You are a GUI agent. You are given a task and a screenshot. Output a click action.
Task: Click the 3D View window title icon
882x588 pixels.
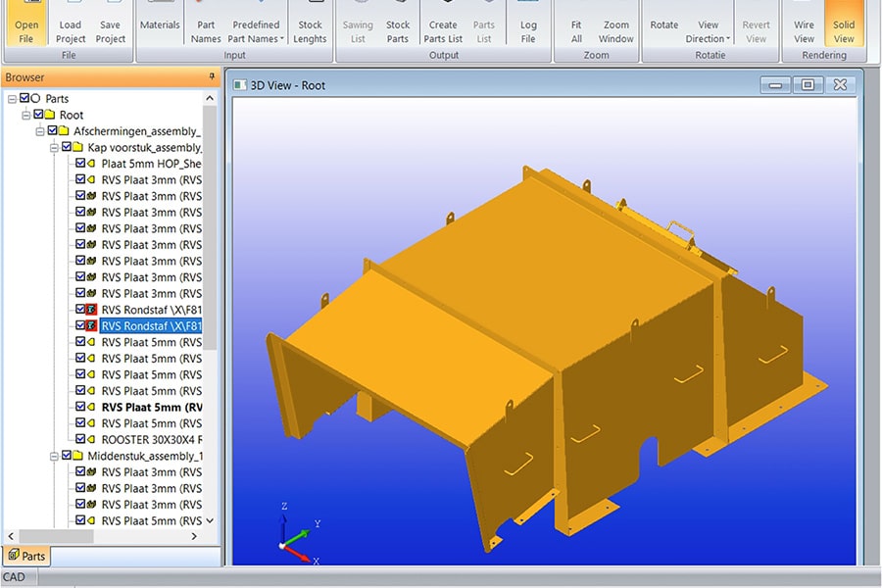240,85
